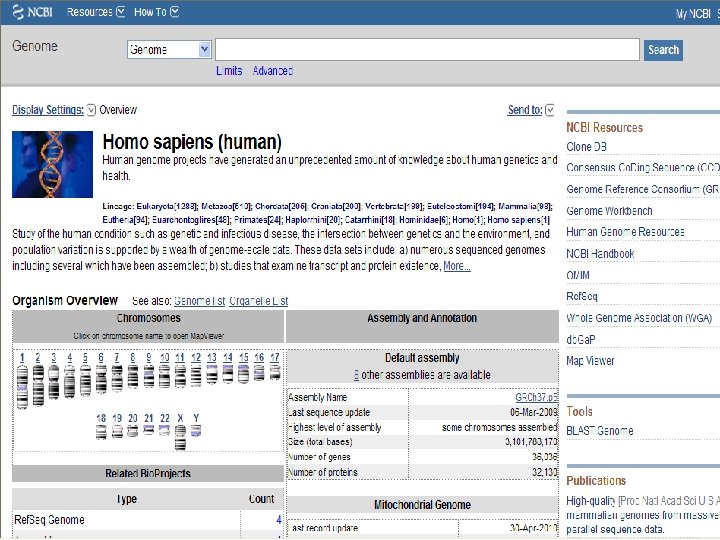Open chromosome 19 in MapViewer
This screenshot has width=720, height=540.
pyautogui.click(x=117, y=418)
